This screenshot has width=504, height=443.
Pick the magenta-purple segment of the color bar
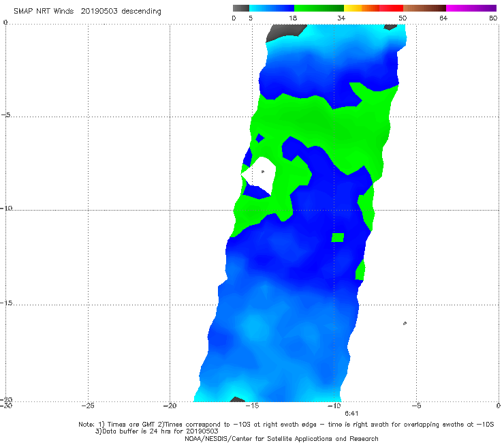point(471,8)
